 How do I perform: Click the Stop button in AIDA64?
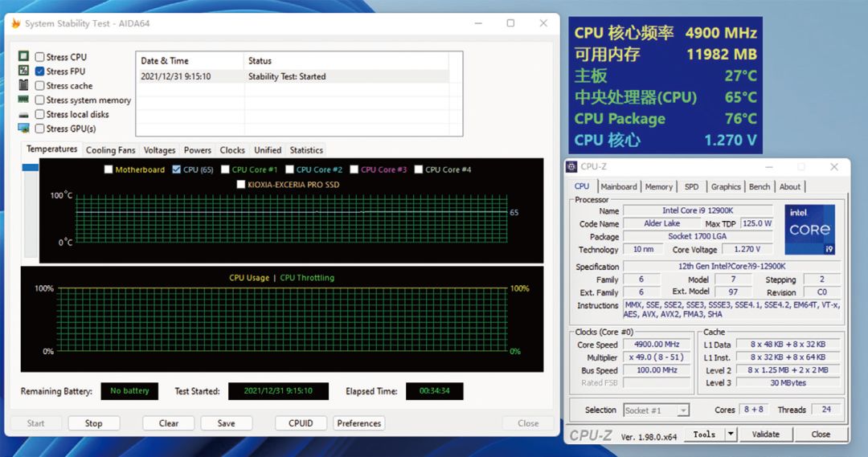(x=93, y=423)
